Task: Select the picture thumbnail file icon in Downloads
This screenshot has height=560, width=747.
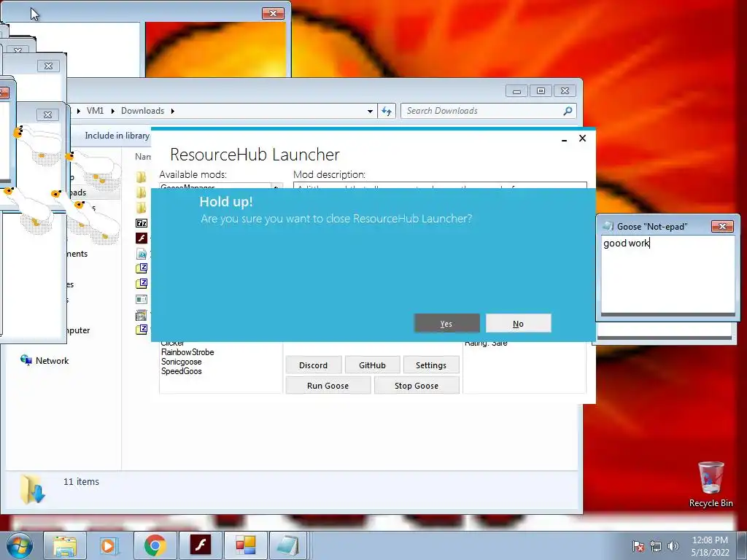Action: (142, 315)
